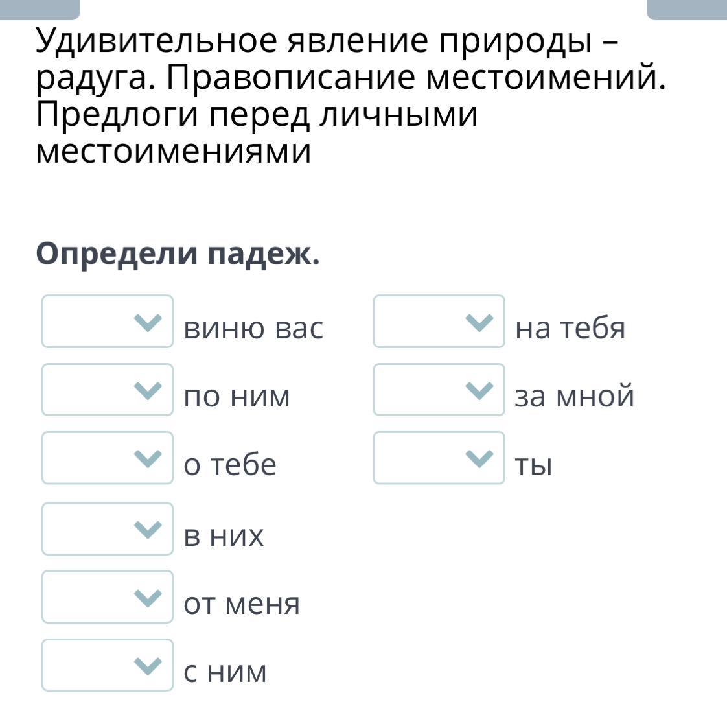727x728 pixels.
Task: Click the text "от меня"
Action: pos(242,604)
